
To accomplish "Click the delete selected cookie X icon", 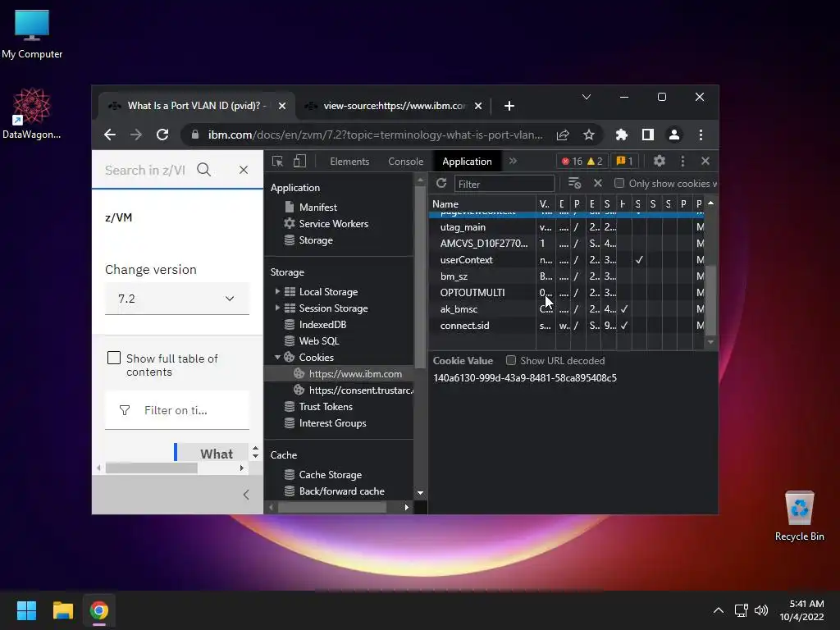I will 598,183.
